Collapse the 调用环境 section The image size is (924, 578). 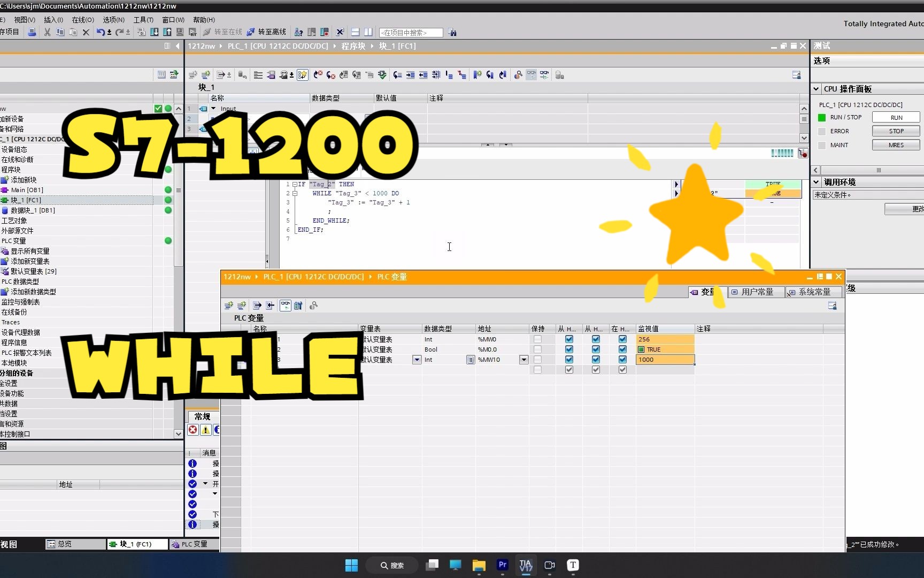coord(816,182)
